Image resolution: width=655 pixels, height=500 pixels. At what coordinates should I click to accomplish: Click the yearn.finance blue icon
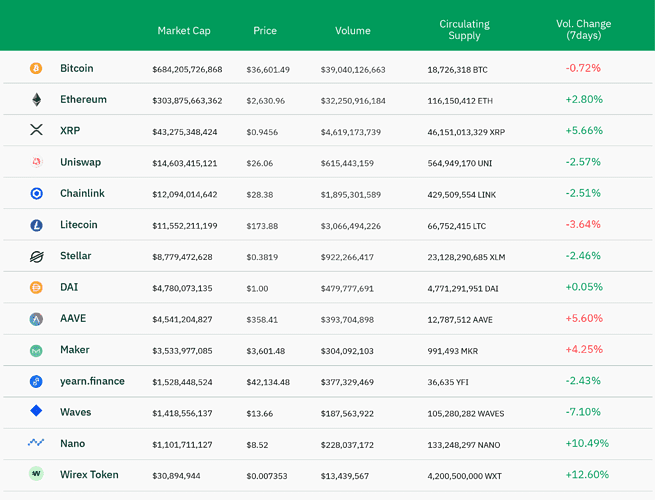click(x=36, y=381)
